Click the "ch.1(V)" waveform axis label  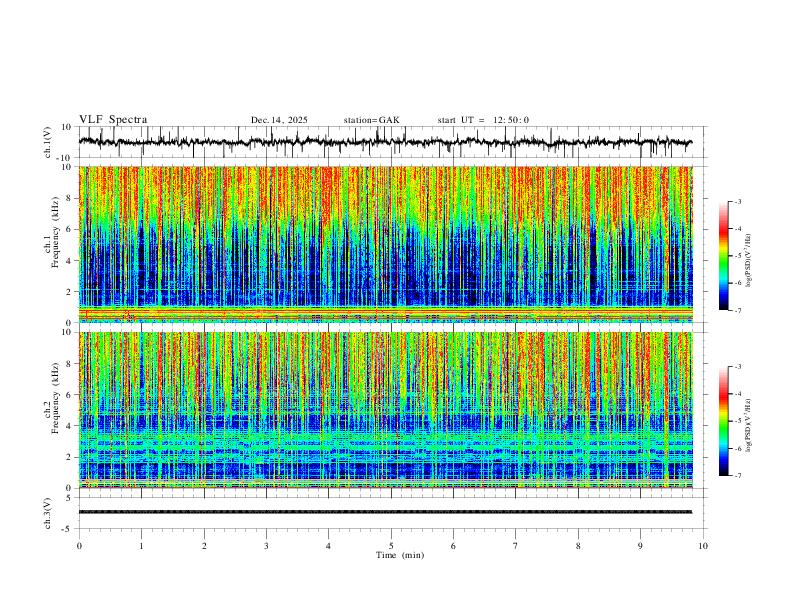point(48,142)
